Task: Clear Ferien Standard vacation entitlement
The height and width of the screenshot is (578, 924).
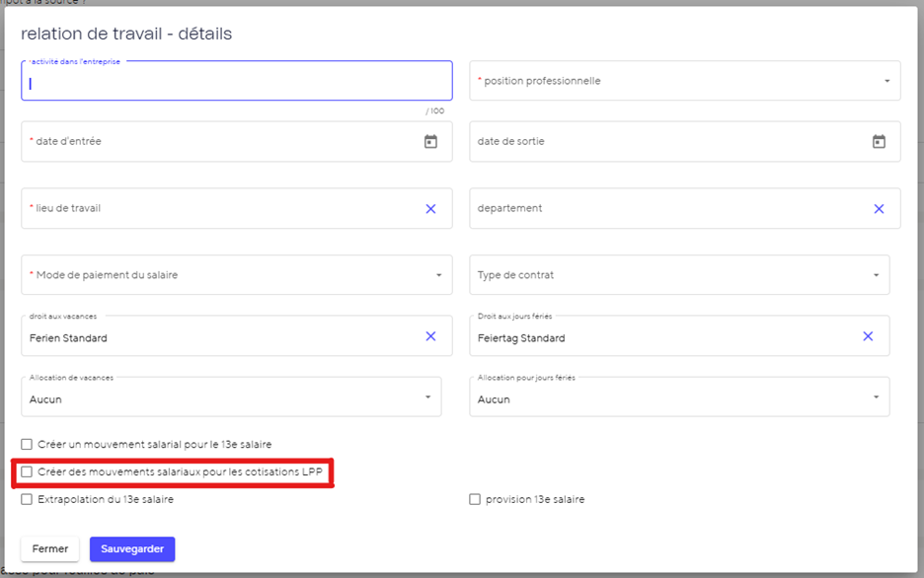Action: [430, 336]
